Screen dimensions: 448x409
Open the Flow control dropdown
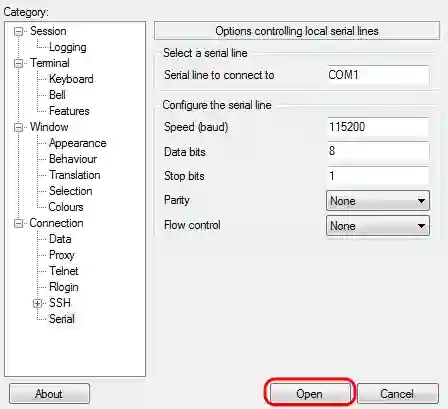click(x=378, y=226)
